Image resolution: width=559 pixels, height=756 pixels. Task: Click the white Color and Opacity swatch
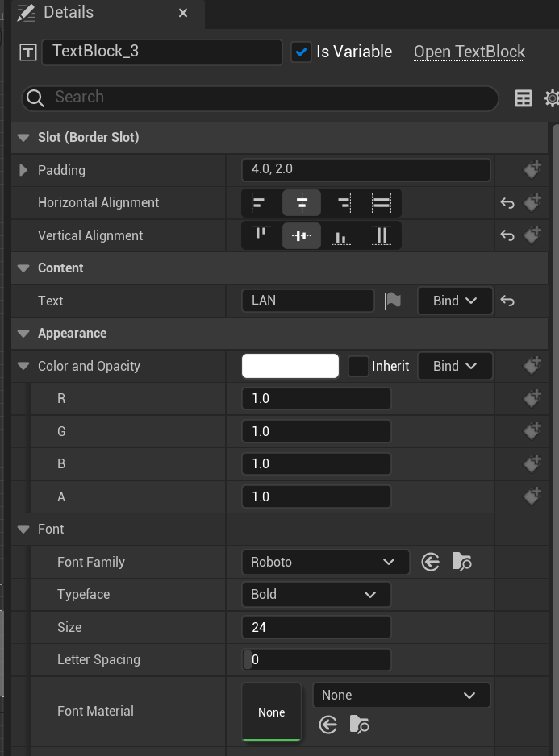point(290,366)
